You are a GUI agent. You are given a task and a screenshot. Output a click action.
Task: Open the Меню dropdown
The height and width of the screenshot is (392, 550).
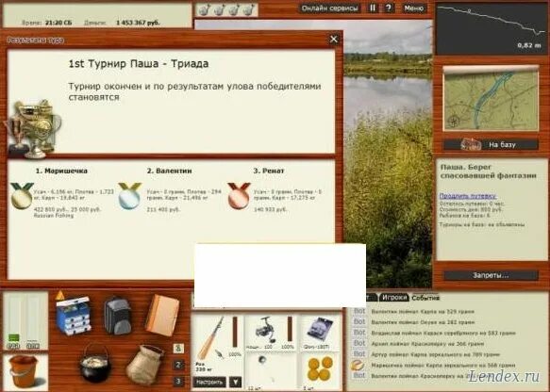[414, 8]
